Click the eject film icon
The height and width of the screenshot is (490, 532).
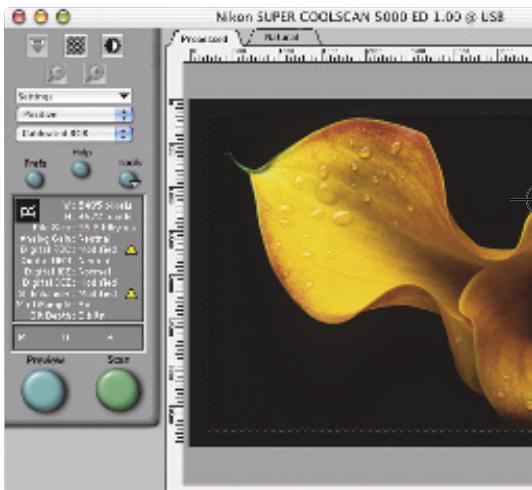37,46
